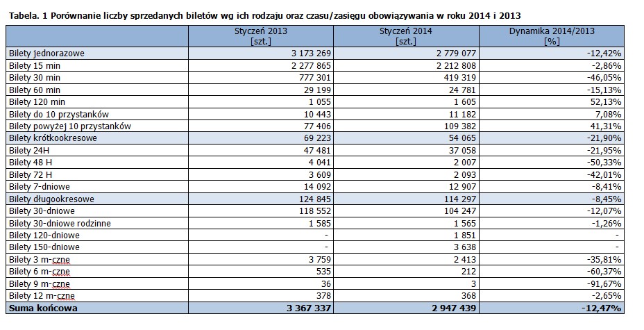Click the 'Suma końcowa' total row label

point(43,308)
